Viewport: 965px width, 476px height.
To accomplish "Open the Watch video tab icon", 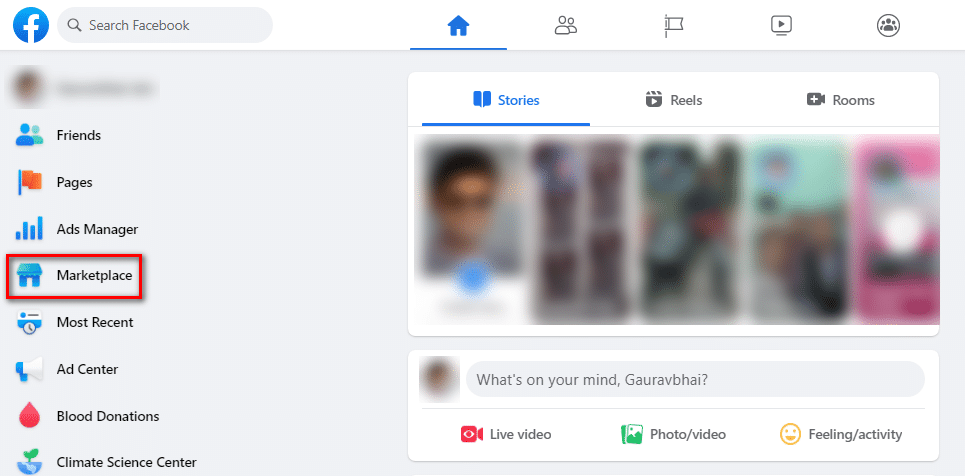I will point(782,25).
